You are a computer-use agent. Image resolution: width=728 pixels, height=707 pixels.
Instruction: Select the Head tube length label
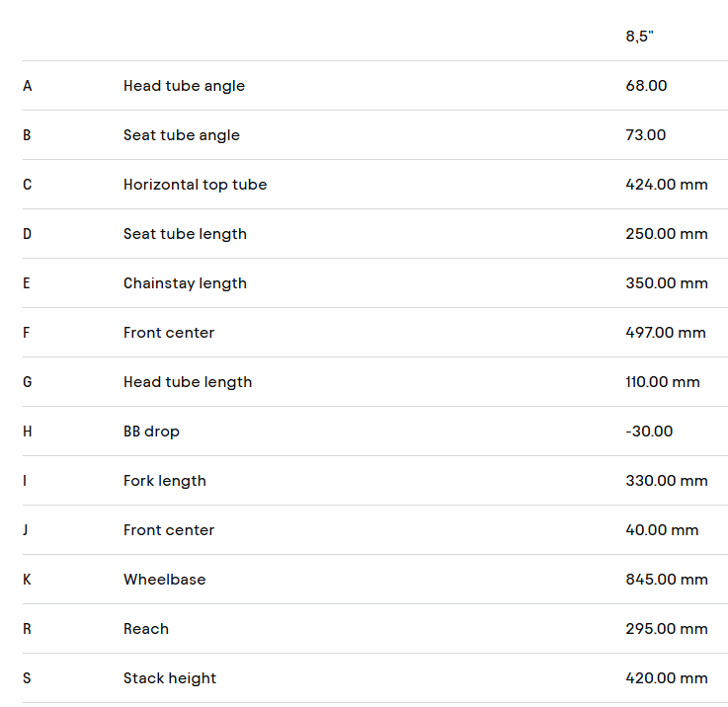click(188, 382)
